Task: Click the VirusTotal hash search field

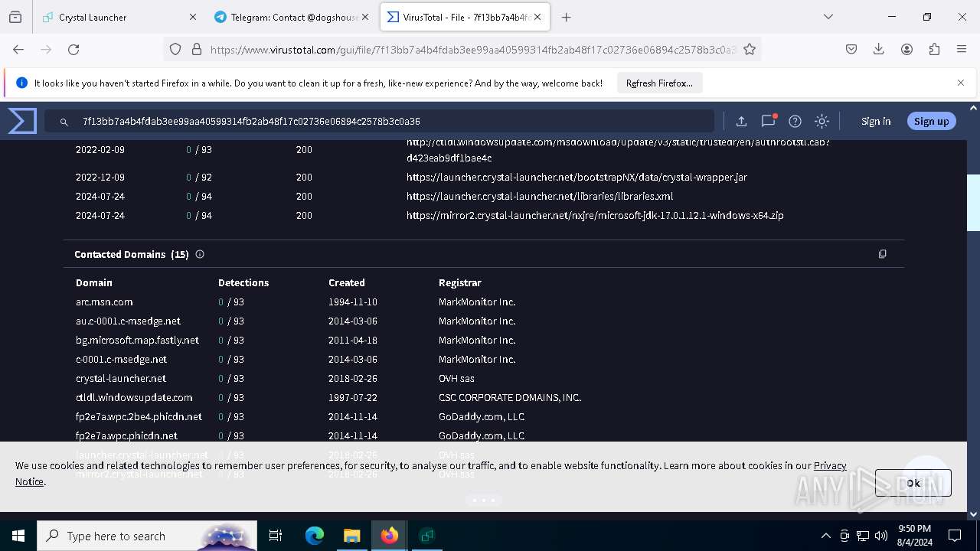Action: 380,121
